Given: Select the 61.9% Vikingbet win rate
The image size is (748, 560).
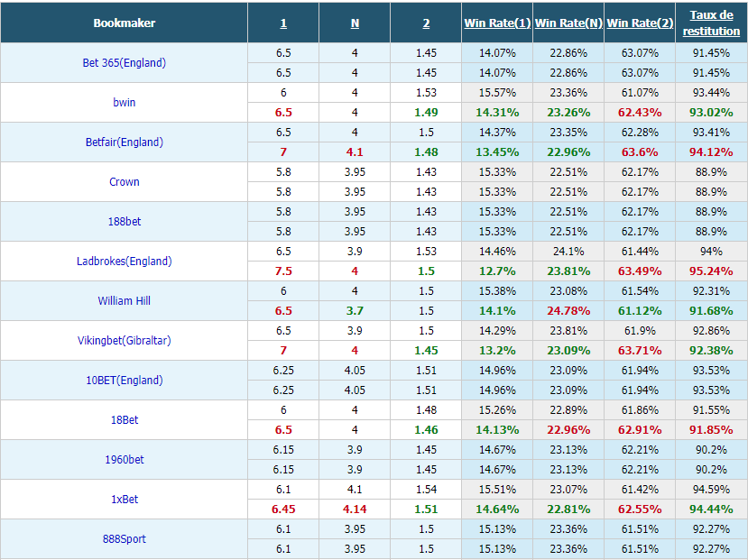Looking at the screenshot, I should 640,330.
